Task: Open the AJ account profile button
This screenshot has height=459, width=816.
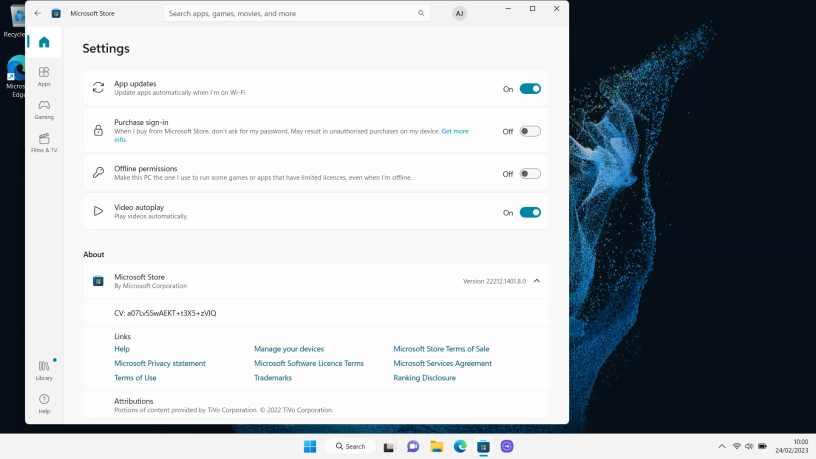Action: (x=459, y=14)
